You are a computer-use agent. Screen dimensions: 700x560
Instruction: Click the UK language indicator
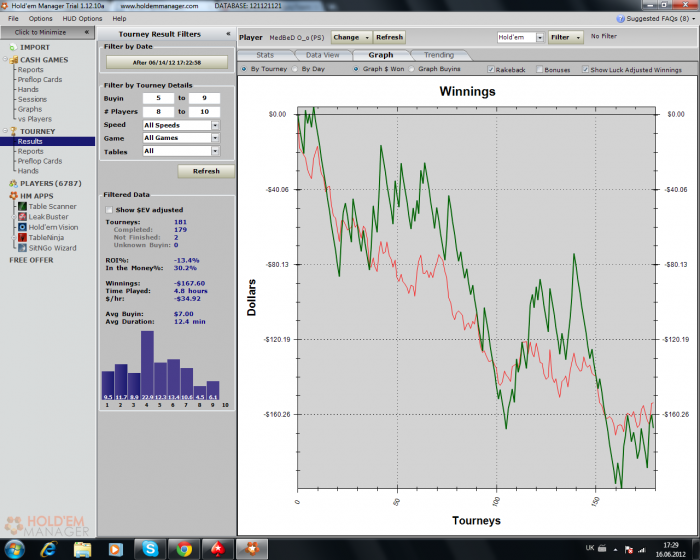coord(590,548)
